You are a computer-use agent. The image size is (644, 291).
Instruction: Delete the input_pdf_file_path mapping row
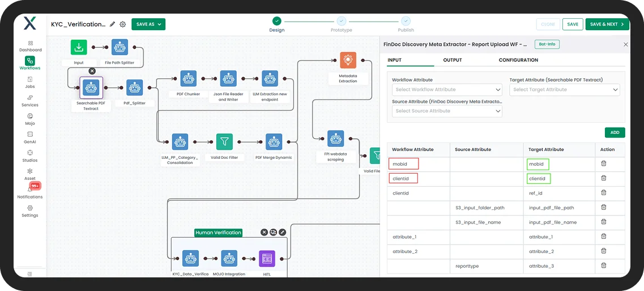pyautogui.click(x=604, y=207)
